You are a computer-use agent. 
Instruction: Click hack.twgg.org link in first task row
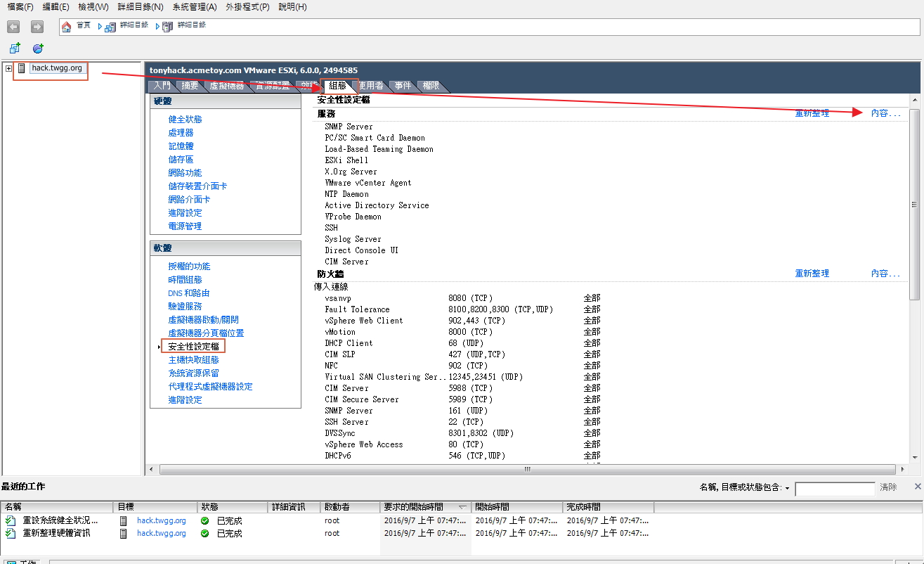tap(162, 520)
